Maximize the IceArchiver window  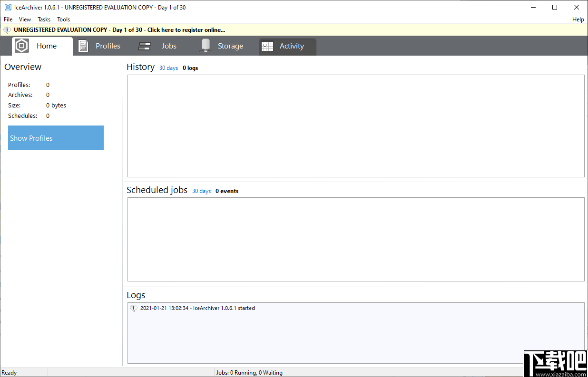click(x=555, y=7)
